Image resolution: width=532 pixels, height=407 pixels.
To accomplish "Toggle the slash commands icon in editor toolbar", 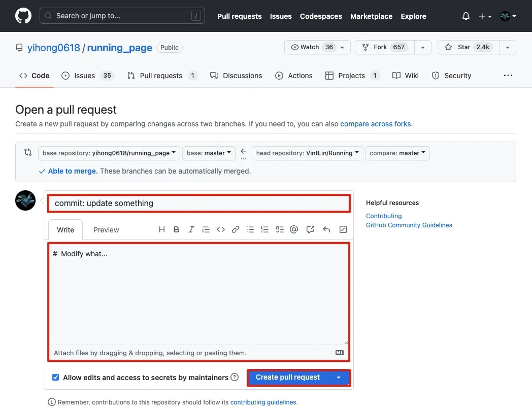I will click(343, 229).
